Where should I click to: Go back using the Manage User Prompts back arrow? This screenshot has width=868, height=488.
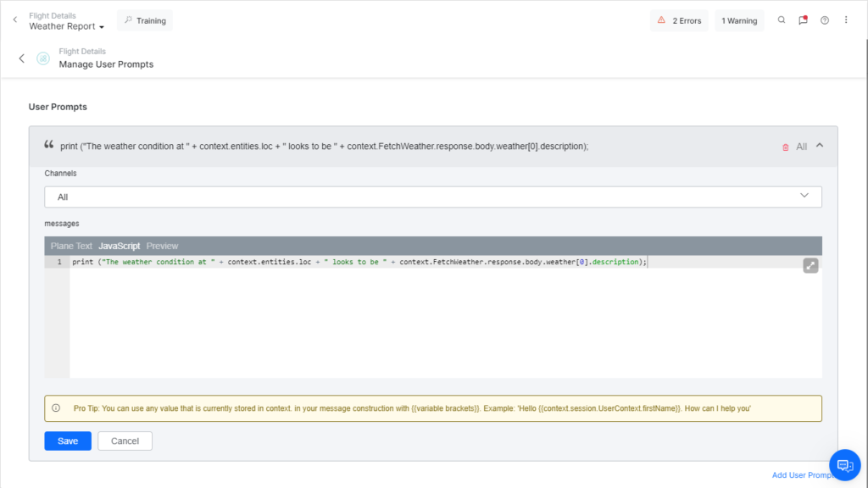coord(21,58)
